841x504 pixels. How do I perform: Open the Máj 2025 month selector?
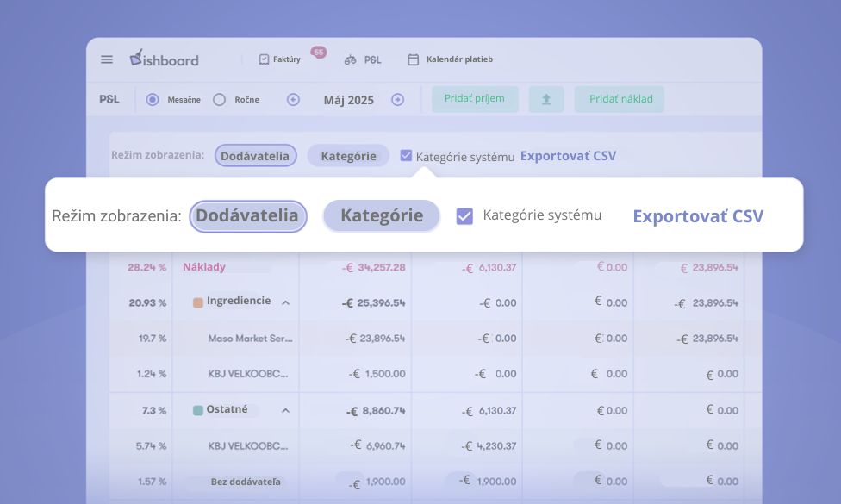tap(348, 100)
